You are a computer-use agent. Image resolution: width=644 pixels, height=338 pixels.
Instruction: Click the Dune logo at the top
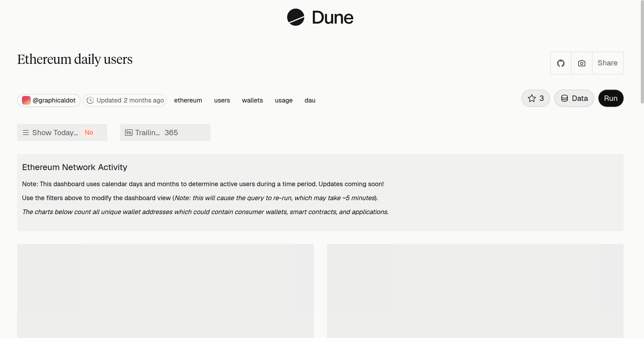point(320,17)
